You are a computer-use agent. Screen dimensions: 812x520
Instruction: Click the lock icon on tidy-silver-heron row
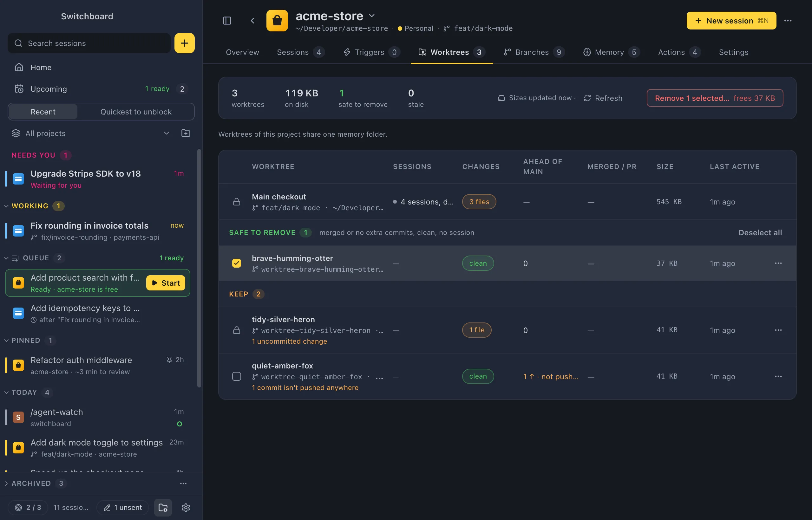pos(236,330)
